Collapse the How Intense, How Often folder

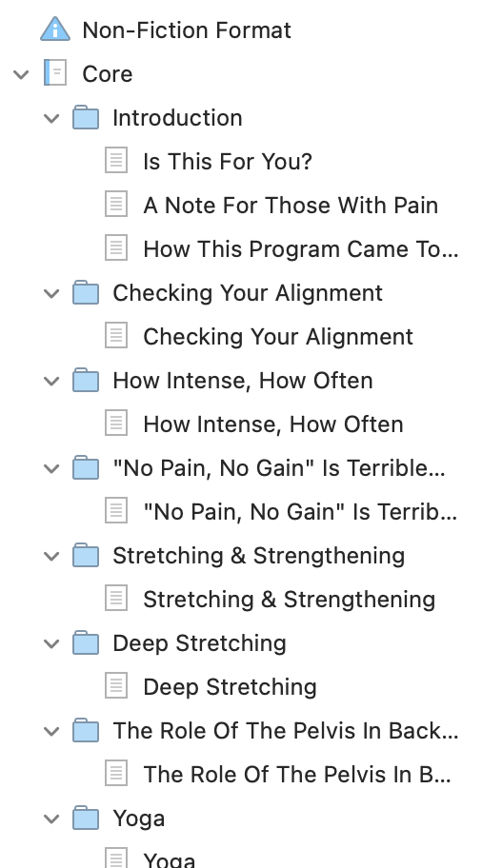tap(51, 381)
